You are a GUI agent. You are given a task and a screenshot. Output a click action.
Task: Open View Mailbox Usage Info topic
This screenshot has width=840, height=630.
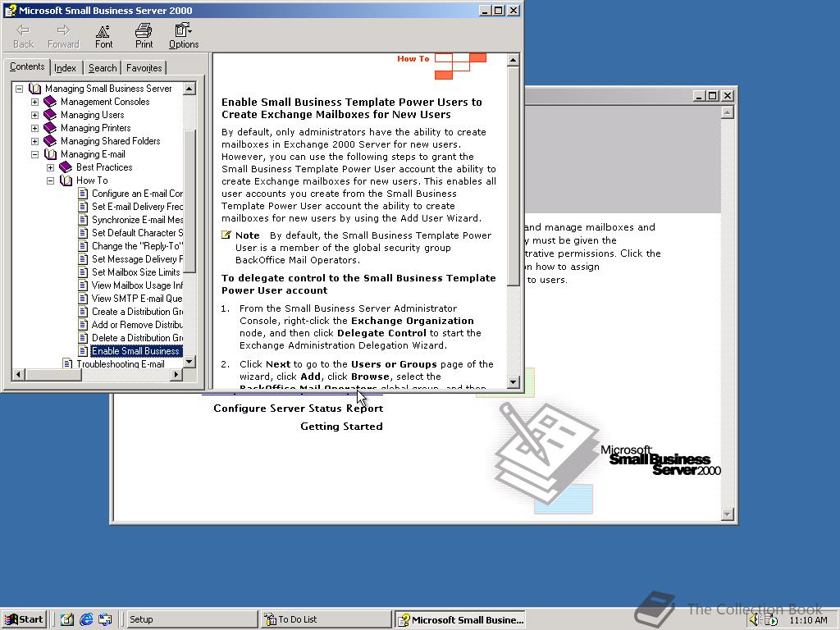pos(137,285)
